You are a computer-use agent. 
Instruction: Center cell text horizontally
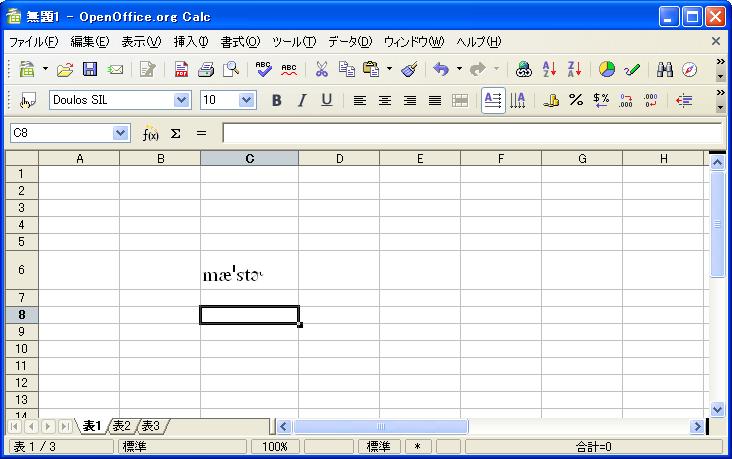[x=385, y=100]
